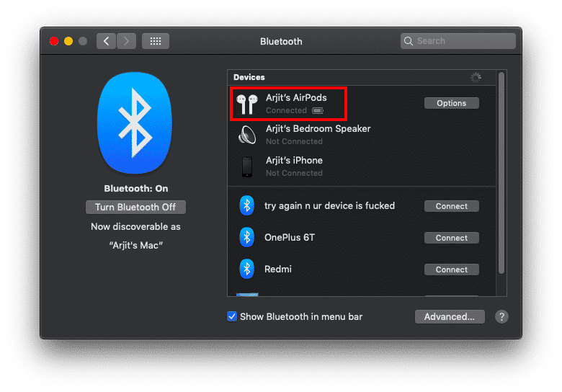Click 'Not Connected' under Arjit's iPhone
The width and height of the screenshot is (562, 392).
tap(294, 173)
